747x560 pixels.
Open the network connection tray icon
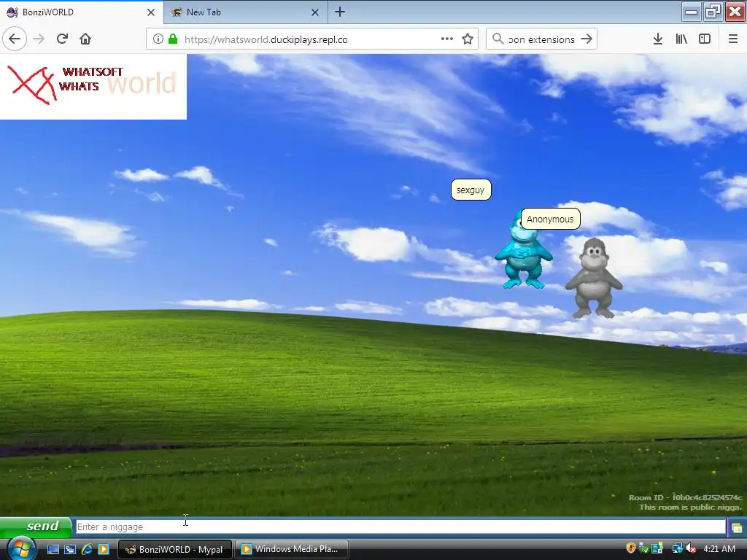coord(677,548)
